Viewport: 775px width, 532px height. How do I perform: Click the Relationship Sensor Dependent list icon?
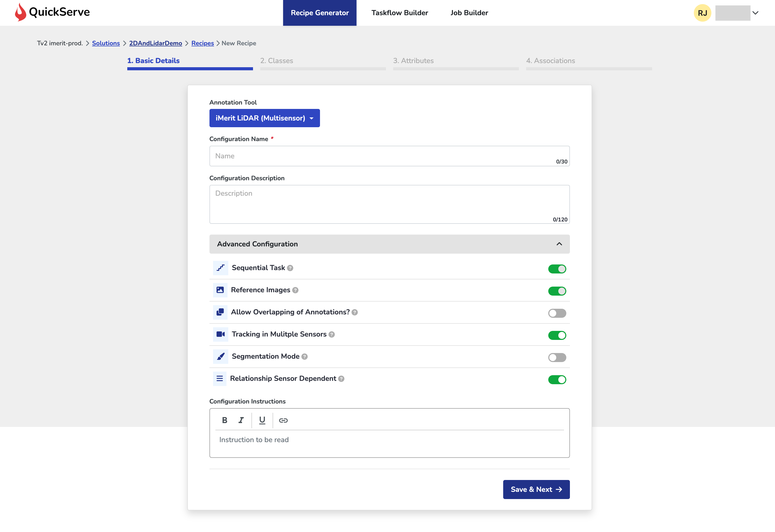point(220,379)
